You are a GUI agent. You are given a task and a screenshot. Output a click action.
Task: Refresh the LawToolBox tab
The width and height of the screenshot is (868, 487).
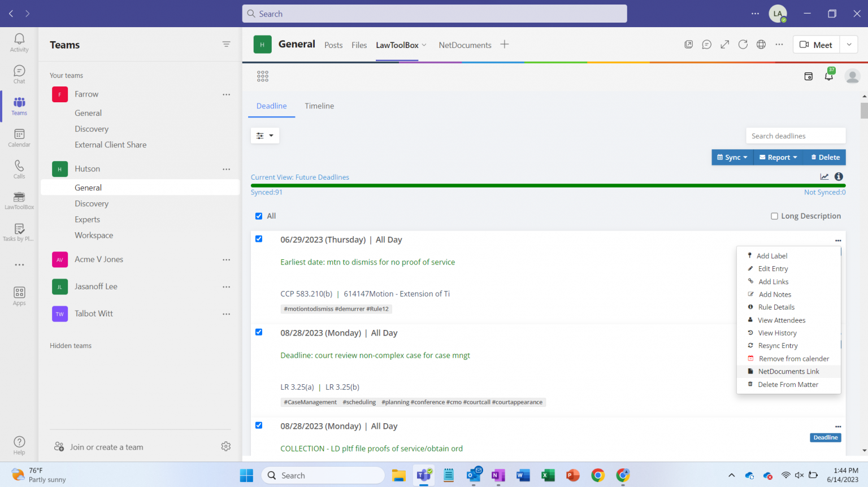pos(743,44)
